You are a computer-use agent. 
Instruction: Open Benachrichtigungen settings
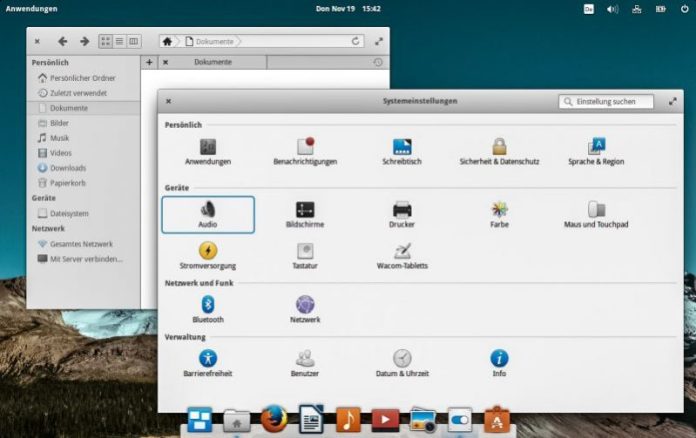click(x=305, y=152)
